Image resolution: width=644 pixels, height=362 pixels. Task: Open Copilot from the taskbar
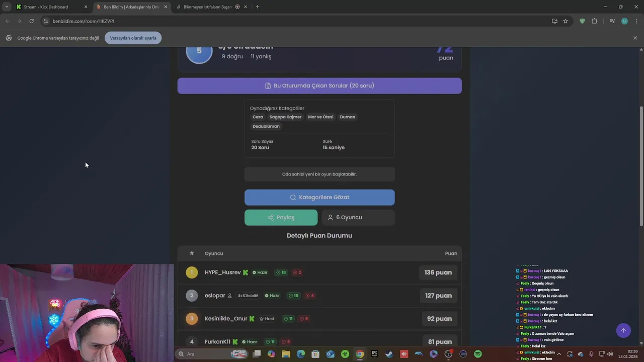[x=271, y=354]
